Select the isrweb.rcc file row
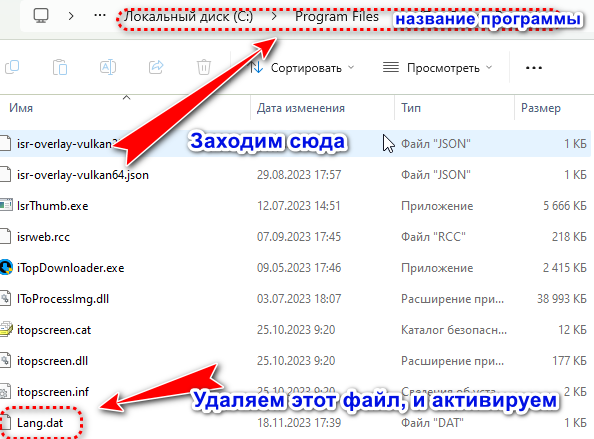Screen dimensions: 594x439 295,237
